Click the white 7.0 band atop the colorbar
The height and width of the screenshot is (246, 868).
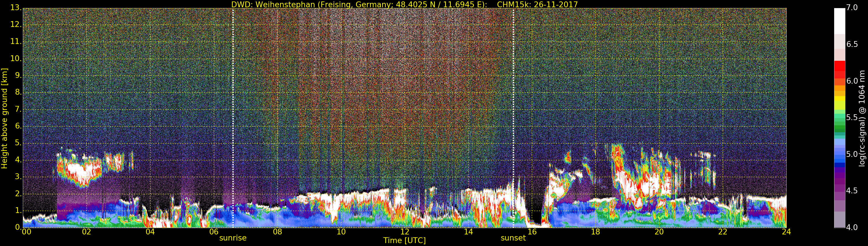tap(839, 20)
